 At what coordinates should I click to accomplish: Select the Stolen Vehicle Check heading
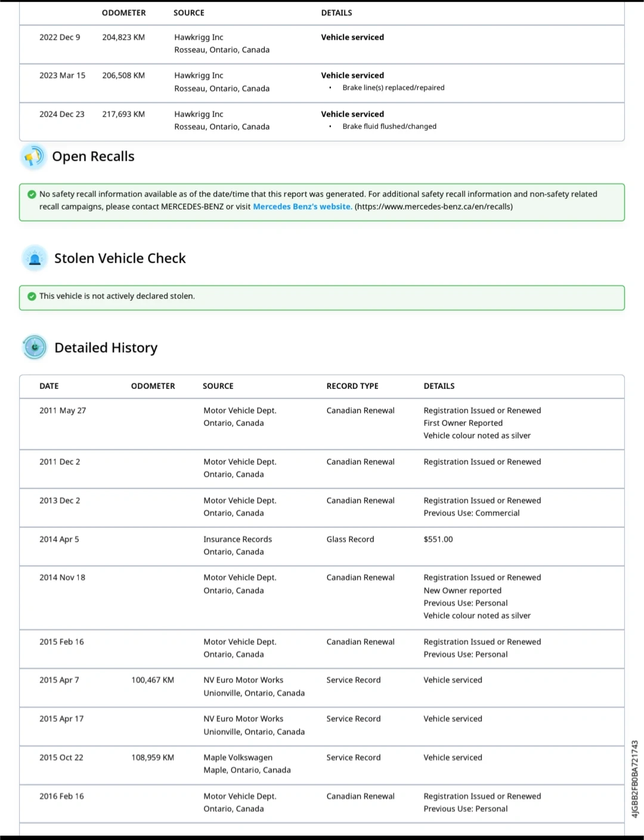pos(120,258)
